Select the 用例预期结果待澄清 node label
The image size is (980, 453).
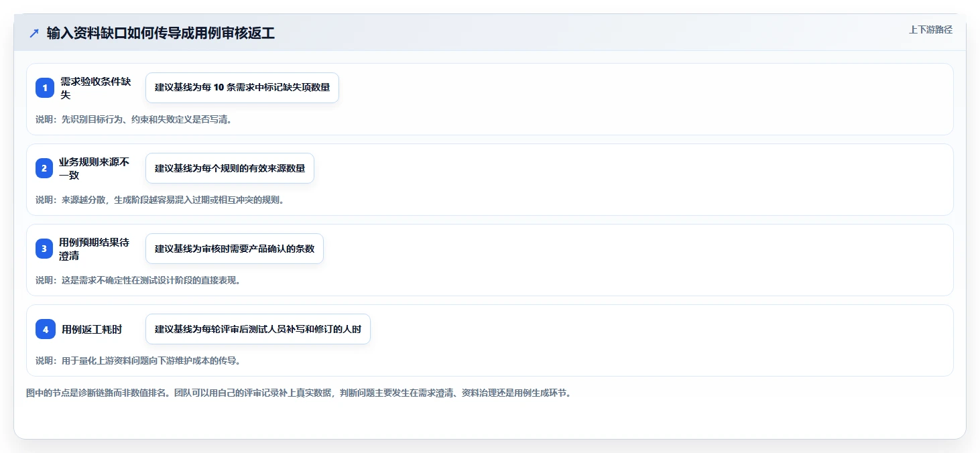coord(94,249)
